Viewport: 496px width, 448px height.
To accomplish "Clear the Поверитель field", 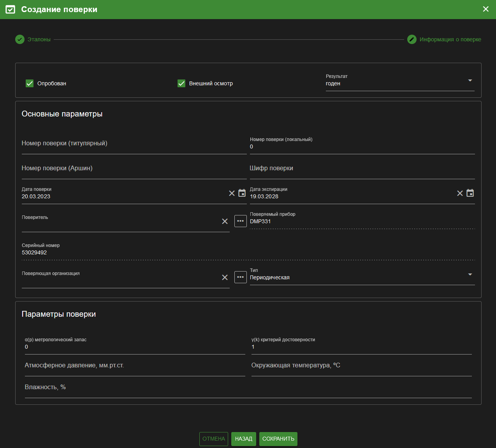I will [x=225, y=221].
